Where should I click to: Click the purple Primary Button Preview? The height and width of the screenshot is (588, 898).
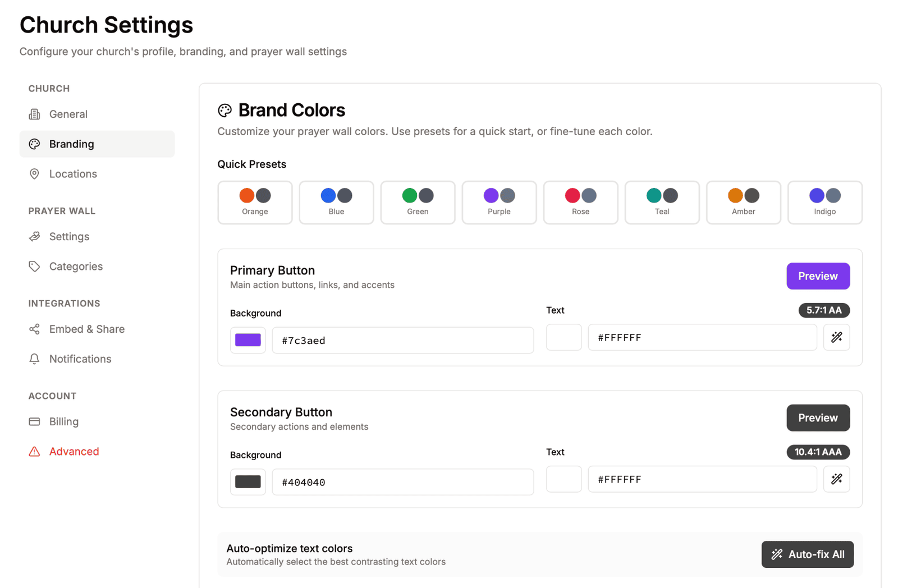tap(818, 276)
